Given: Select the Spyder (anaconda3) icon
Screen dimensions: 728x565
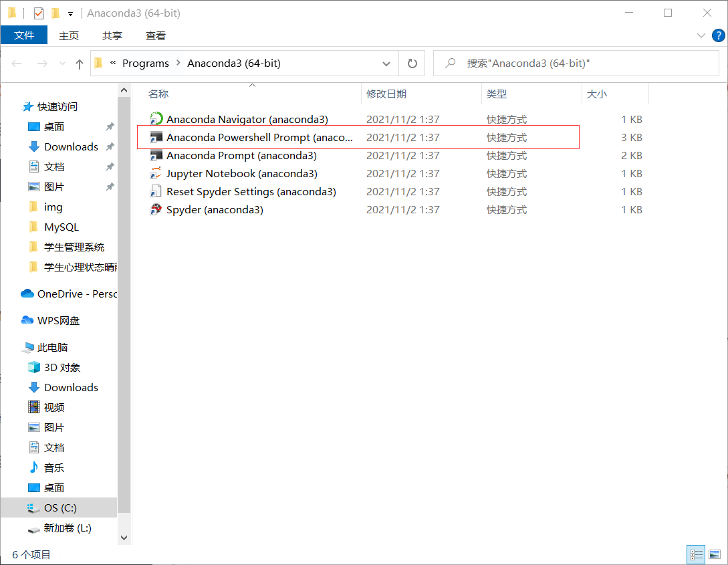Looking at the screenshot, I should [156, 209].
